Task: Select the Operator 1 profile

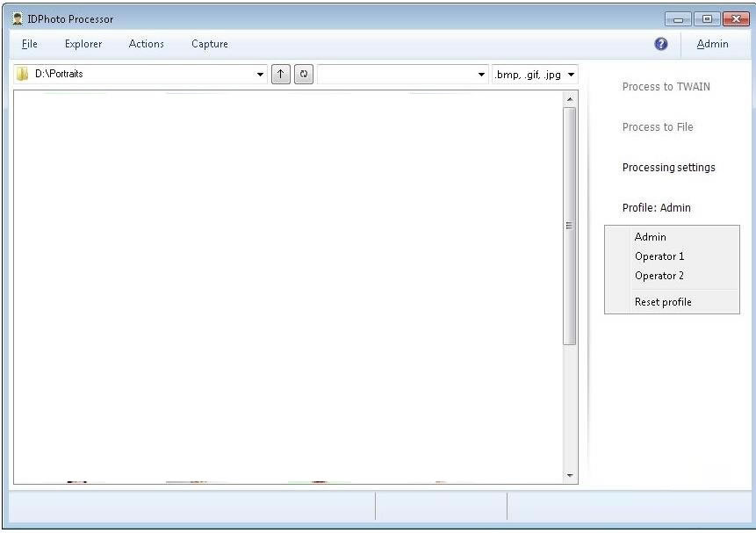Action: click(659, 256)
